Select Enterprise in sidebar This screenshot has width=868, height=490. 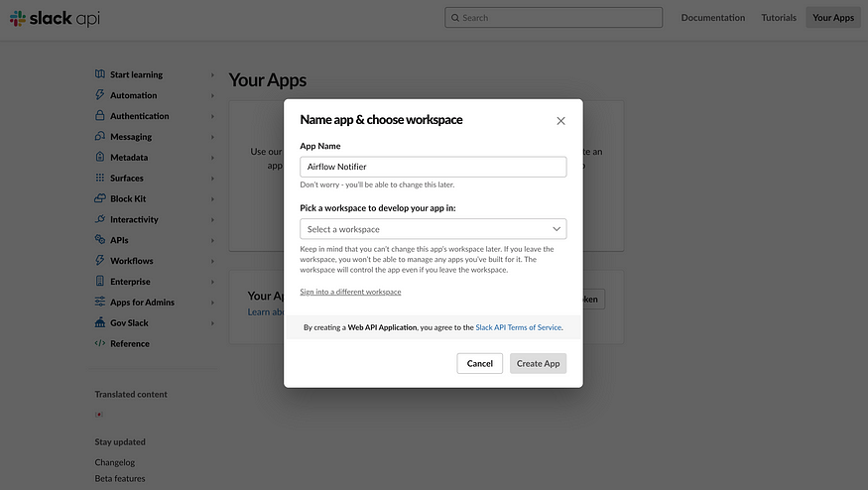pyautogui.click(x=130, y=282)
